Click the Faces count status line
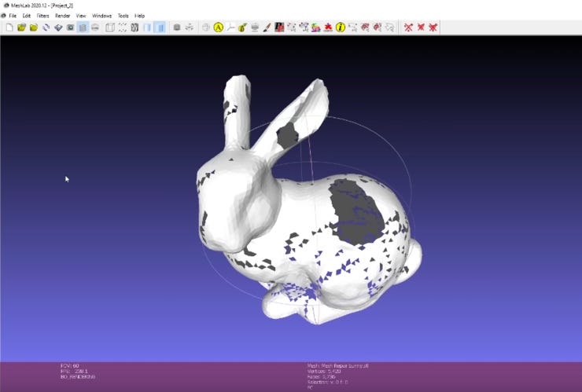The image size is (582, 392). [x=322, y=377]
